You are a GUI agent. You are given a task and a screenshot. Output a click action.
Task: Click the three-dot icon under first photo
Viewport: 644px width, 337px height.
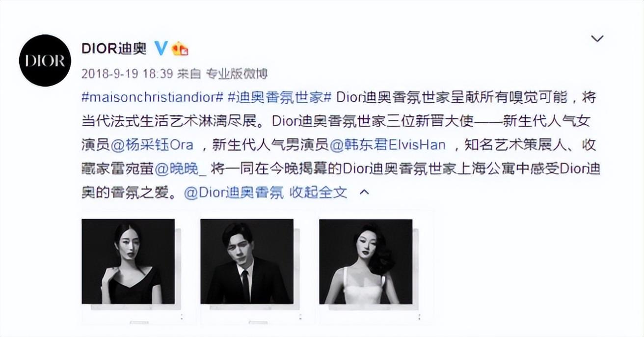(x=181, y=317)
